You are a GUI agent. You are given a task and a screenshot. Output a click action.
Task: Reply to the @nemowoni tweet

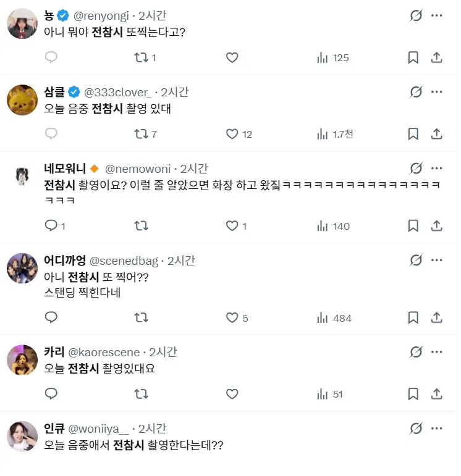tap(55, 226)
